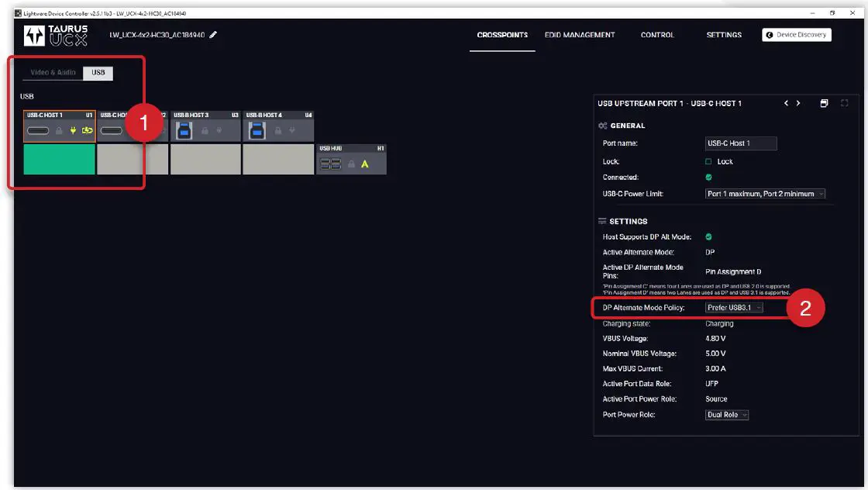
Task: Click Max VBUS Current '3.00 A' value
Action: point(715,368)
